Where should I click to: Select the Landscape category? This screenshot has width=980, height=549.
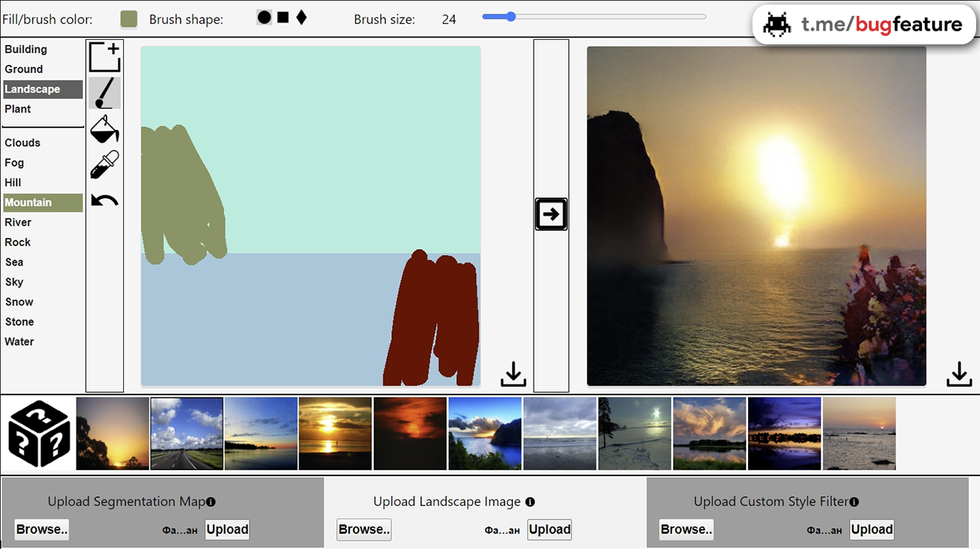click(43, 89)
